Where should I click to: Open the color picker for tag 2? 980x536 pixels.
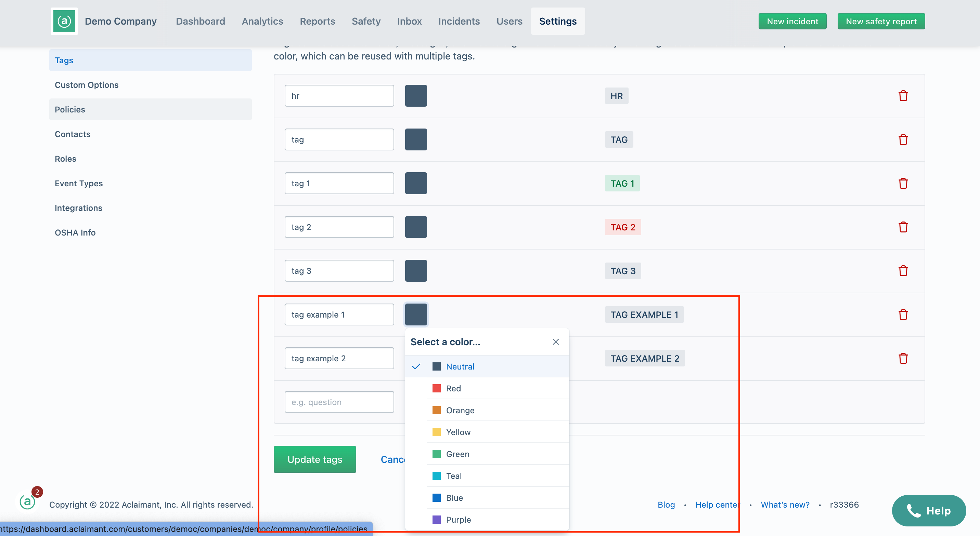(x=416, y=227)
